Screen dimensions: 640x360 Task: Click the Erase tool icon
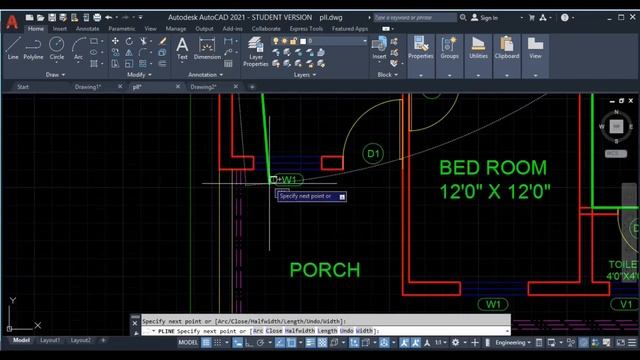click(162, 41)
